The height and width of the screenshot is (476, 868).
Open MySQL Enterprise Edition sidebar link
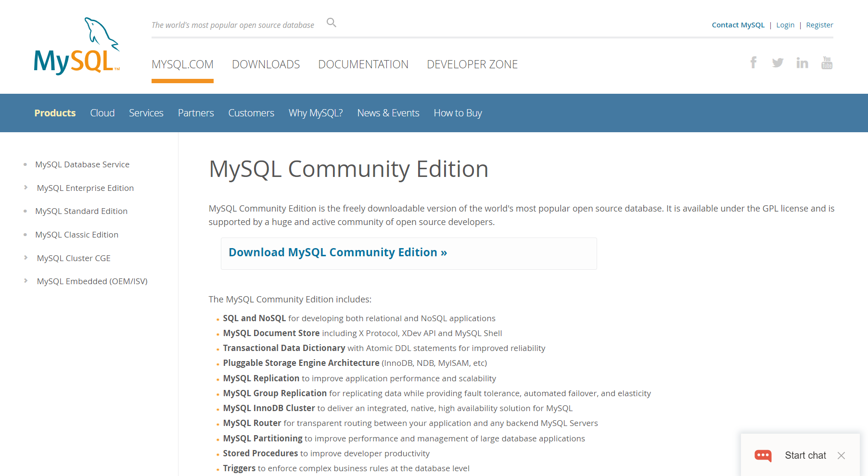click(85, 188)
